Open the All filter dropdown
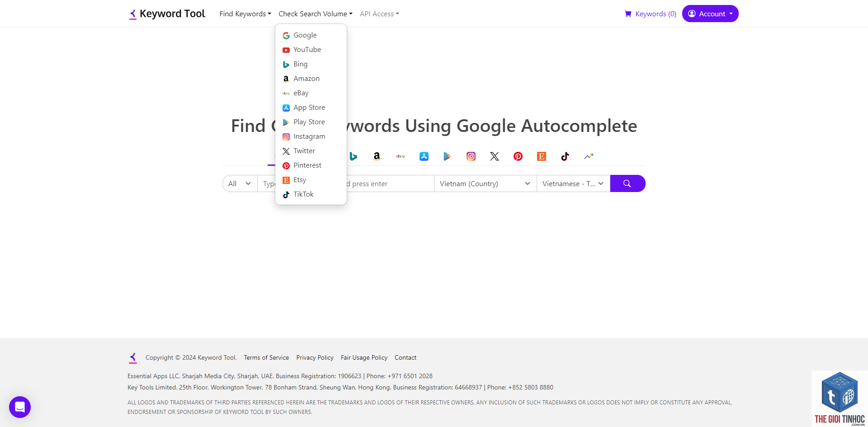868x427 pixels. click(240, 183)
